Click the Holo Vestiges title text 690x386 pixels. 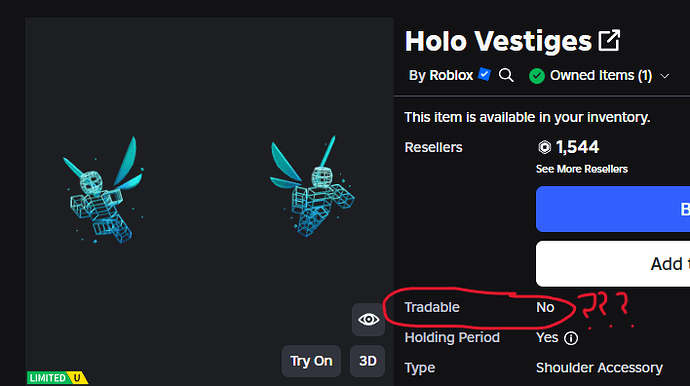(498, 41)
